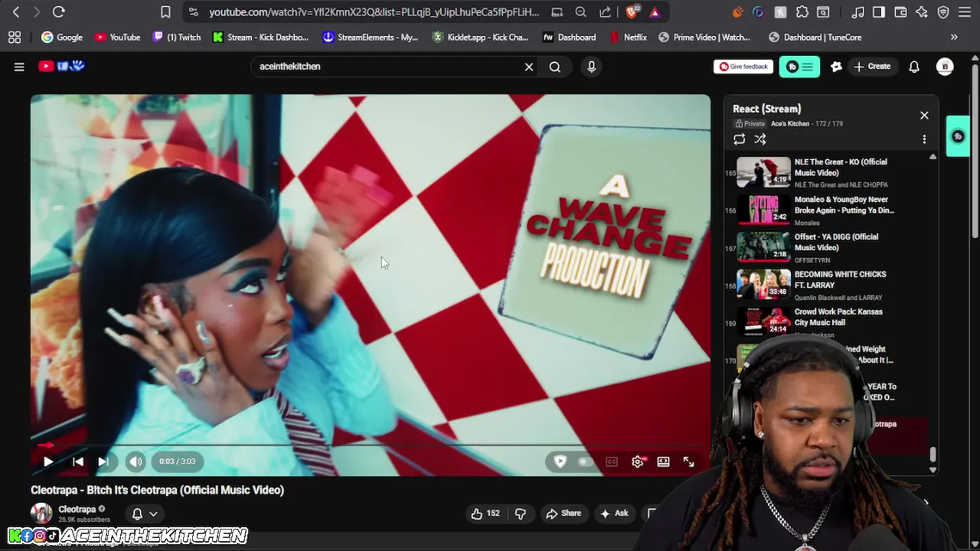980x551 pixels.
Task: Toggle closed captions in the player
Action: [x=611, y=461]
